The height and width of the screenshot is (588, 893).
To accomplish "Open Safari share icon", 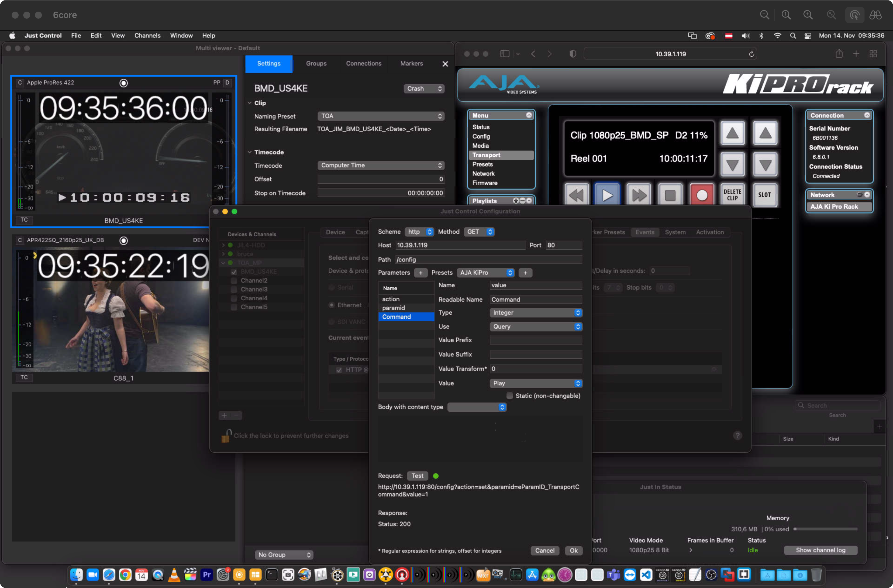I will pos(839,54).
